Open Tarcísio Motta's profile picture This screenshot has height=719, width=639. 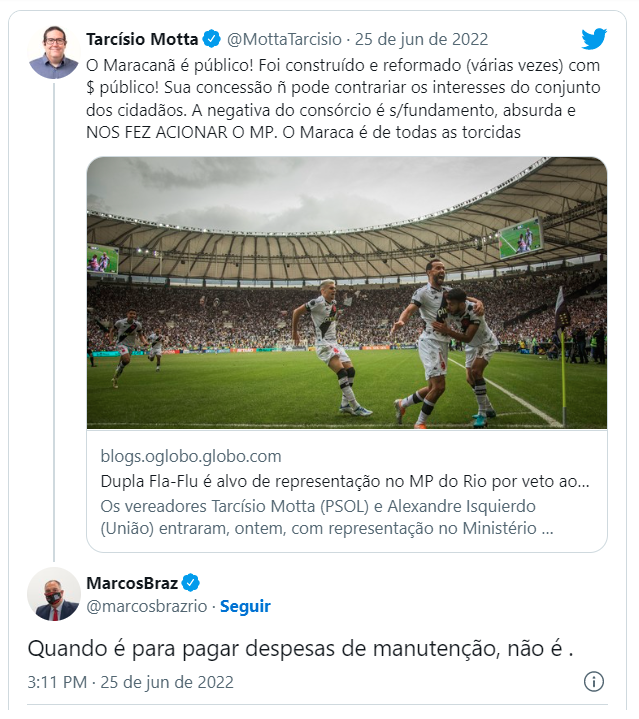(53, 52)
